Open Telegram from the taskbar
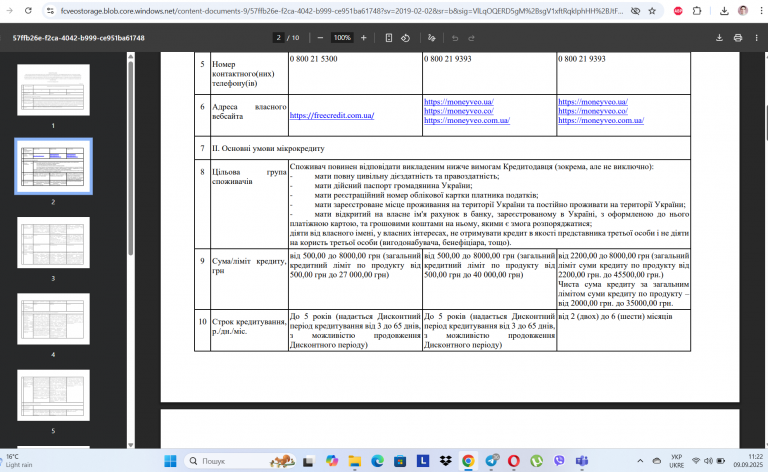This screenshot has width=768, height=472. tap(491, 461)
